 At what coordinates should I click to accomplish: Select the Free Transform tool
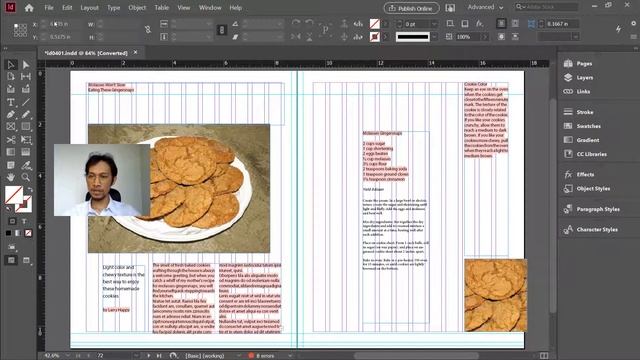tap(26, 140)
